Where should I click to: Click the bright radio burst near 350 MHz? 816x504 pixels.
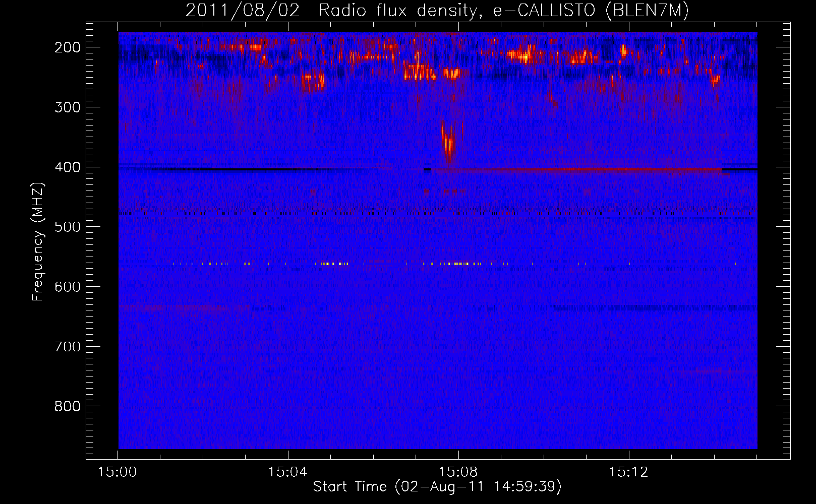448,140
